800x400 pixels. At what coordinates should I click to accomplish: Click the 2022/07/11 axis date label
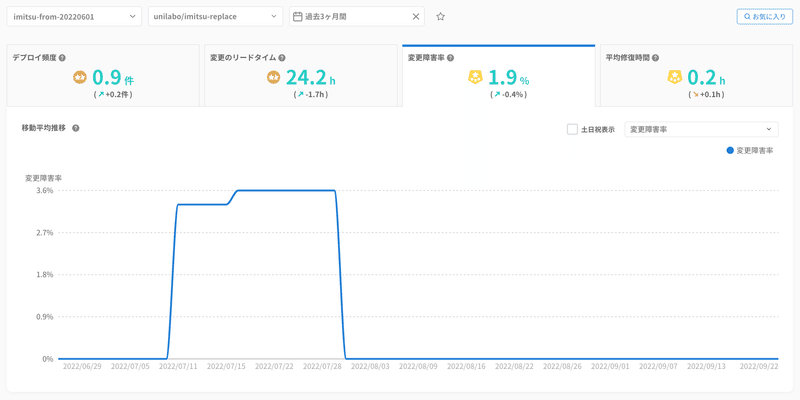178,366
